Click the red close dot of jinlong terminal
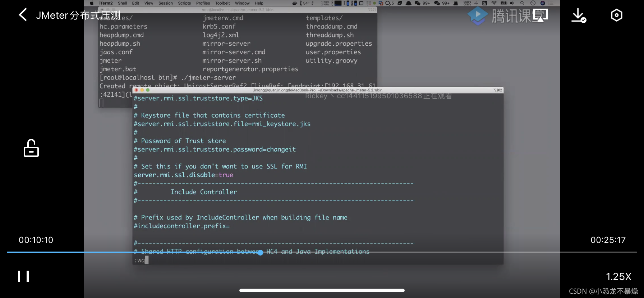This screenshot has height=298, width=644. click(x=136, y=90)
